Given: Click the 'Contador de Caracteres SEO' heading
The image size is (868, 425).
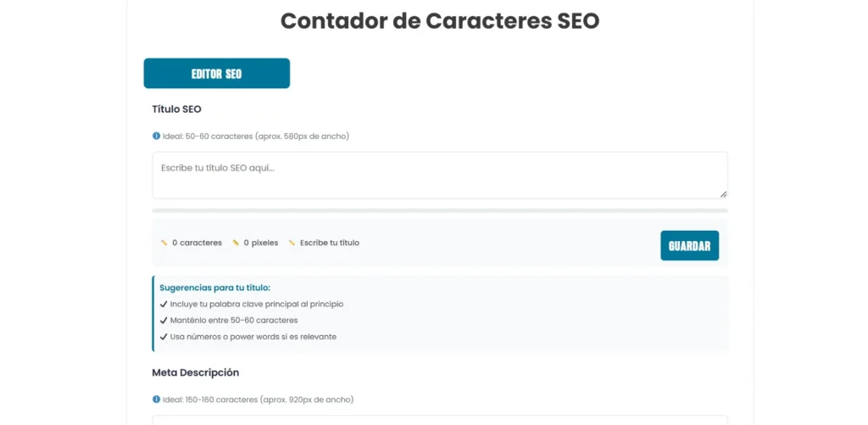Looking at the screenshot, I should pyautogui.click(x=439, y=21).
